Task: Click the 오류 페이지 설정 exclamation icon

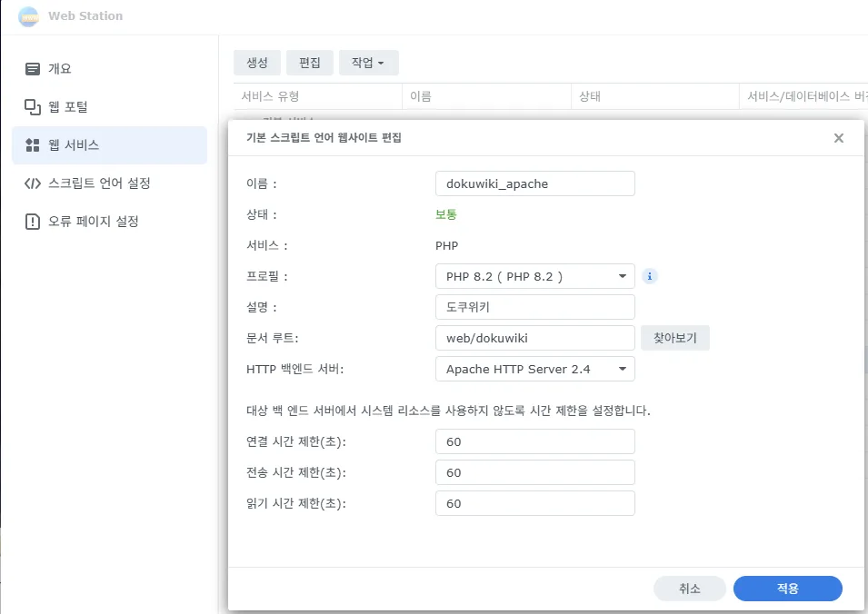Action: click(32, 221)
